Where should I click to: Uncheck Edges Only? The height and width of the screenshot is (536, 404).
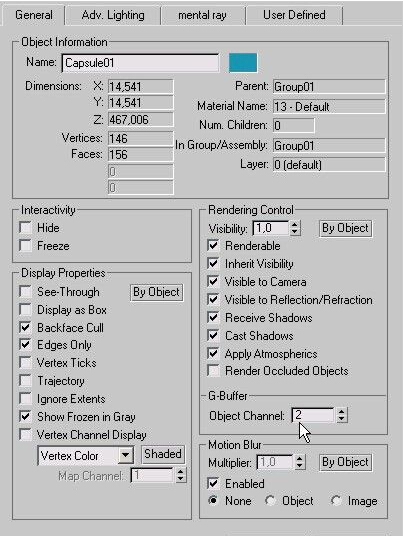coord(26,345)
